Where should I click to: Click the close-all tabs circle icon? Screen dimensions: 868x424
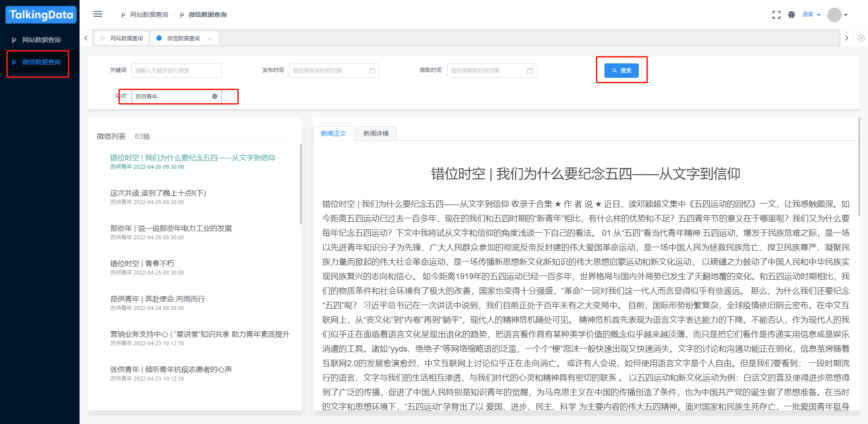861,38
